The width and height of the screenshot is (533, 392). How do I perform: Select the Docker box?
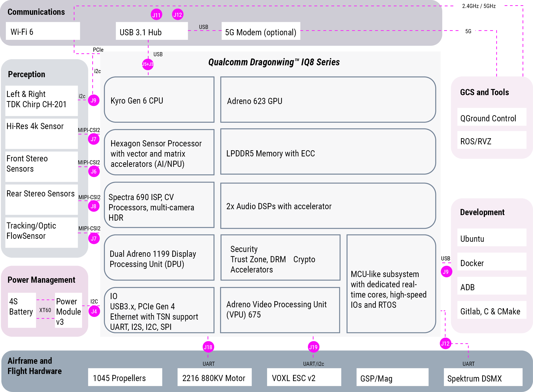[492, 262]
